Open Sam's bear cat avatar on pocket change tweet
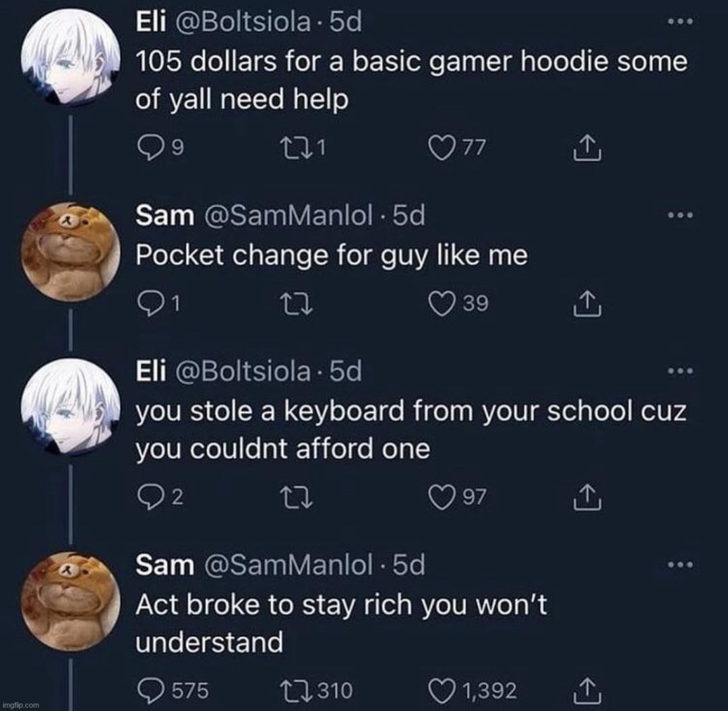 tap(71, 252)
